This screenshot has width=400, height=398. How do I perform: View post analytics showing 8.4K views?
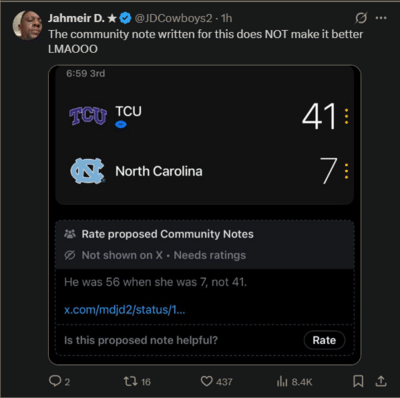tap(294, 381)
